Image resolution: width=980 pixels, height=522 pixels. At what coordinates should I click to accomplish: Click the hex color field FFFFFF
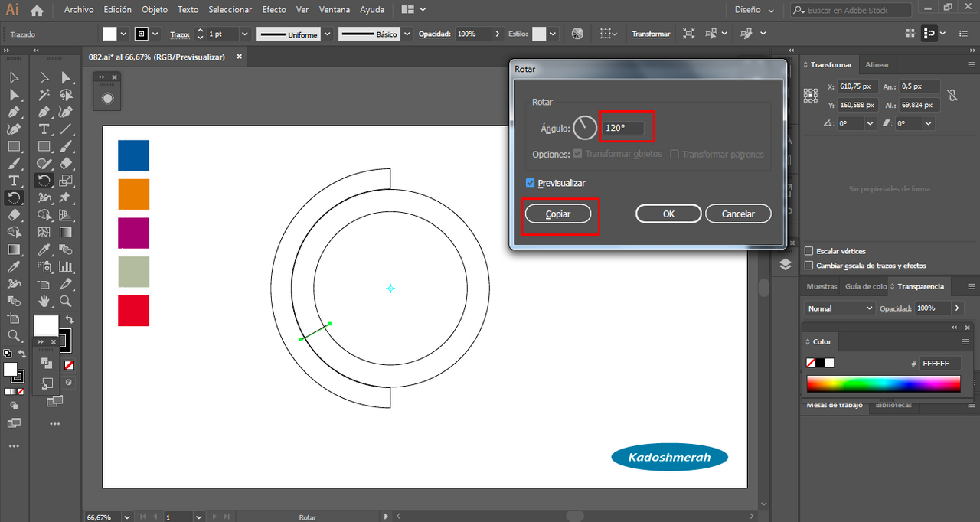(x=940, y=364)
